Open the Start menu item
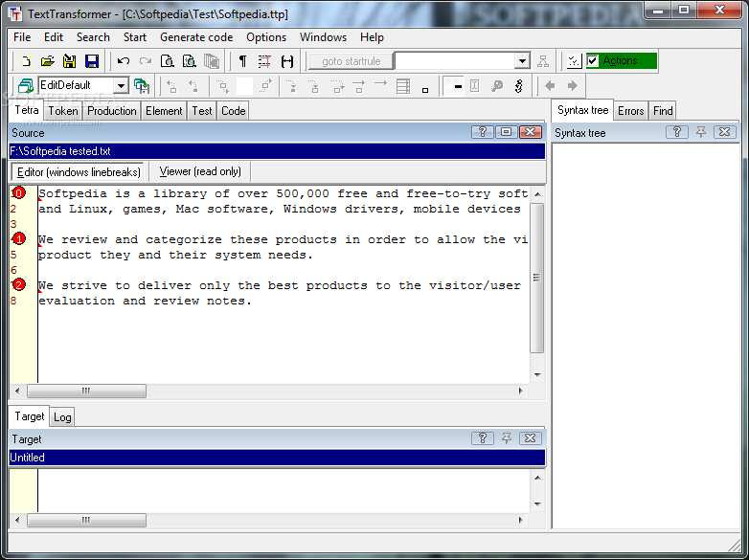The height and width of the screenshot is (560, 749). 135,37
